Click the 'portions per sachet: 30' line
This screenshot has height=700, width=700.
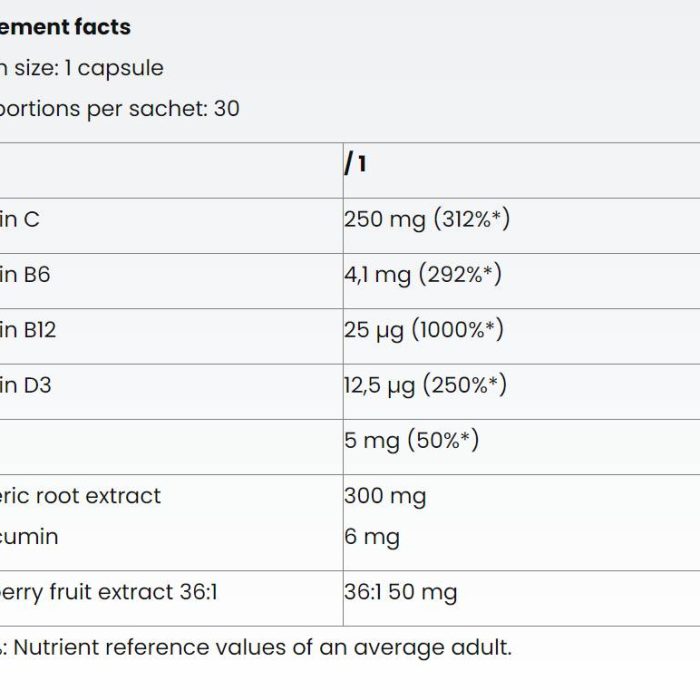(x=120, y=109)
